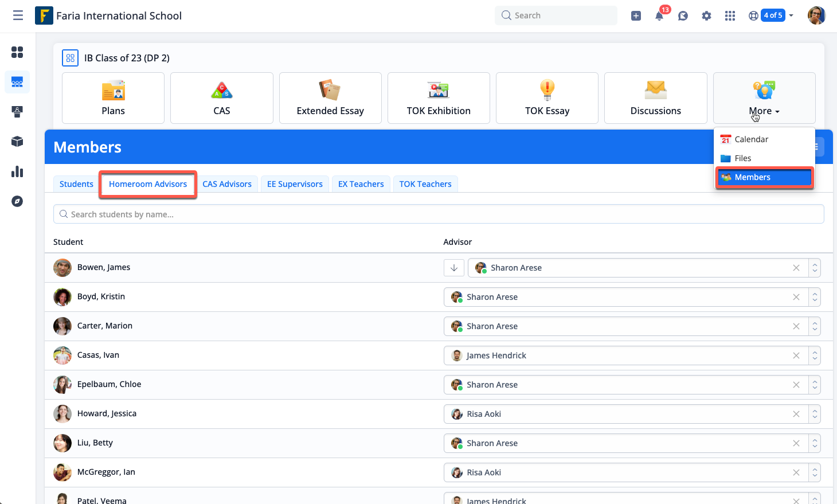This screenshot has height=504, width=837.
Task: Open the analytics bar chart sidebar icon
Action: click(17, 171)
